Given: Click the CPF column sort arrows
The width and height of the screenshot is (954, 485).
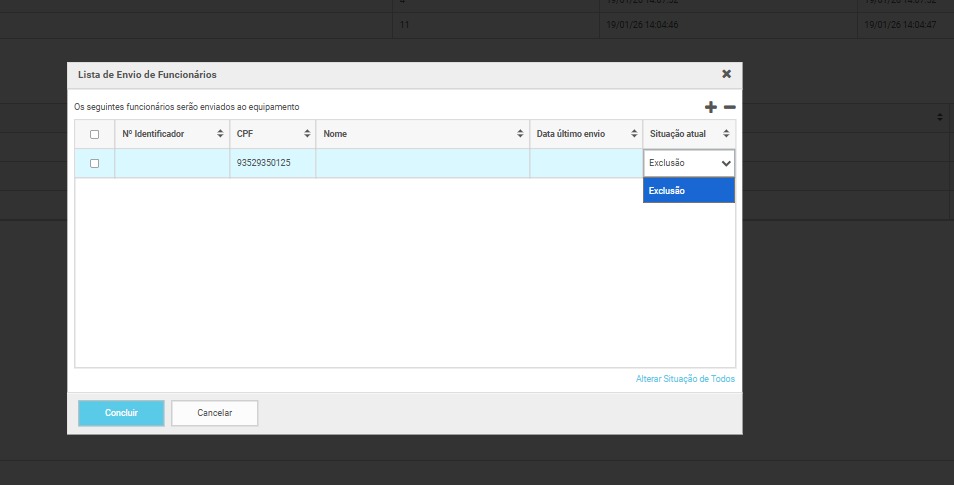Looking at the screenshot, I should pyautogui.click(x=306, y=134).
